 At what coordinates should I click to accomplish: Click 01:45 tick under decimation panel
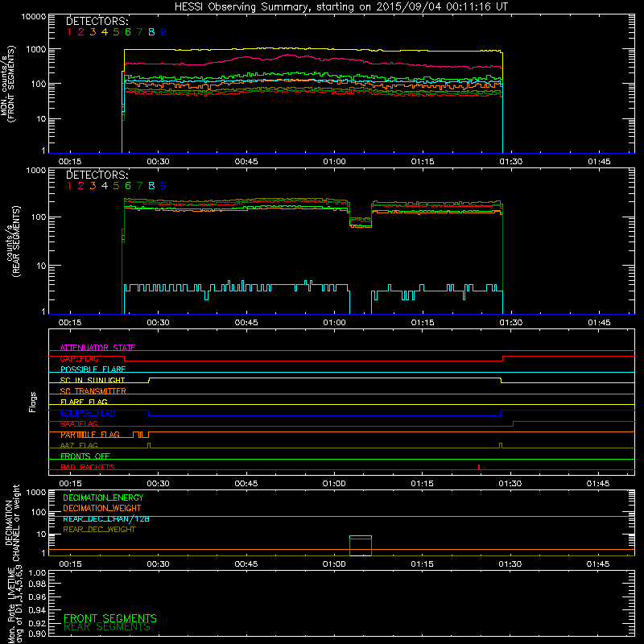[x=598, y=564]
